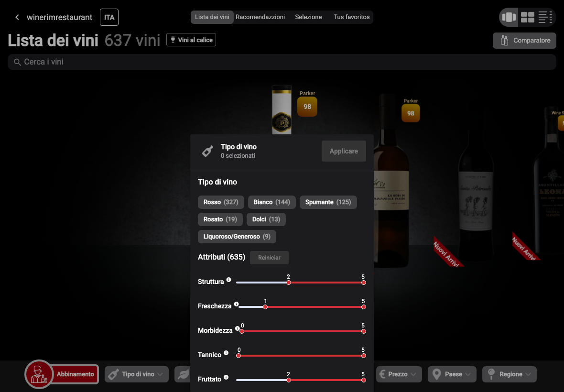Switch to carousel view icon
Screen dimensions: 564x392
[509, 17]
